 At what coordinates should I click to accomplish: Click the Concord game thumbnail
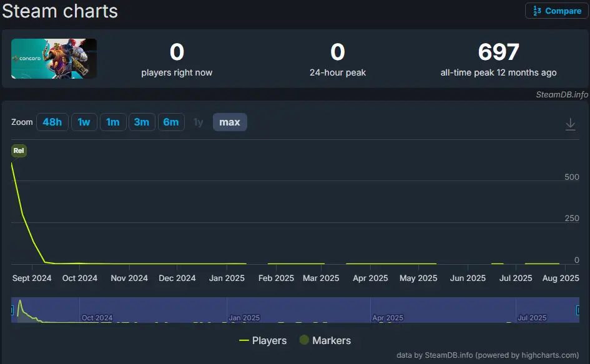pyautogui.click(x=54, y=59)
